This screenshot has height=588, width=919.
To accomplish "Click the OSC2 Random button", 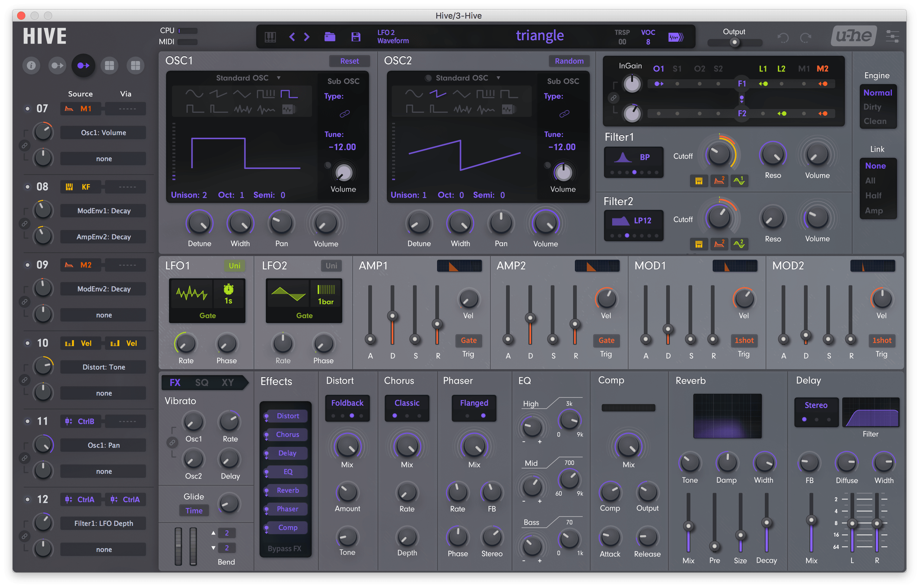I will click(569, 61).
